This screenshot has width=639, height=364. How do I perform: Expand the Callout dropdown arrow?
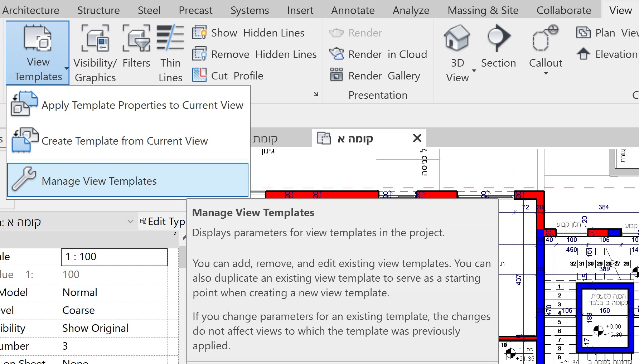click(x=546, y=73)
